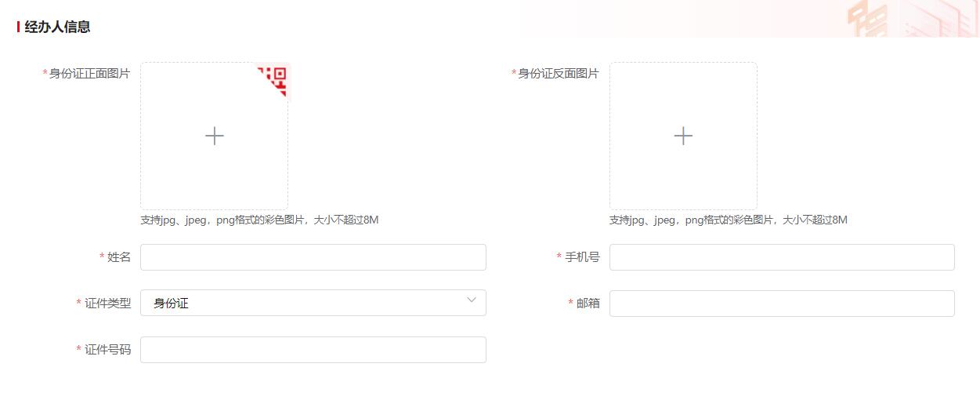Click the format hint text under the back ID upload
This screenshot has width=980, height=400.
[728, 220]
